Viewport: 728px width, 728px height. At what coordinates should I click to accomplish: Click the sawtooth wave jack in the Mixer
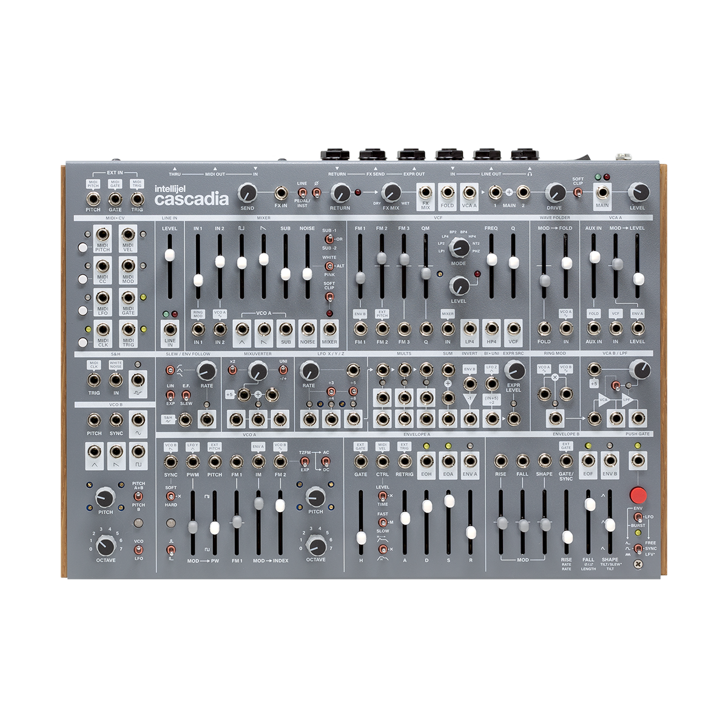pos(264,331)
